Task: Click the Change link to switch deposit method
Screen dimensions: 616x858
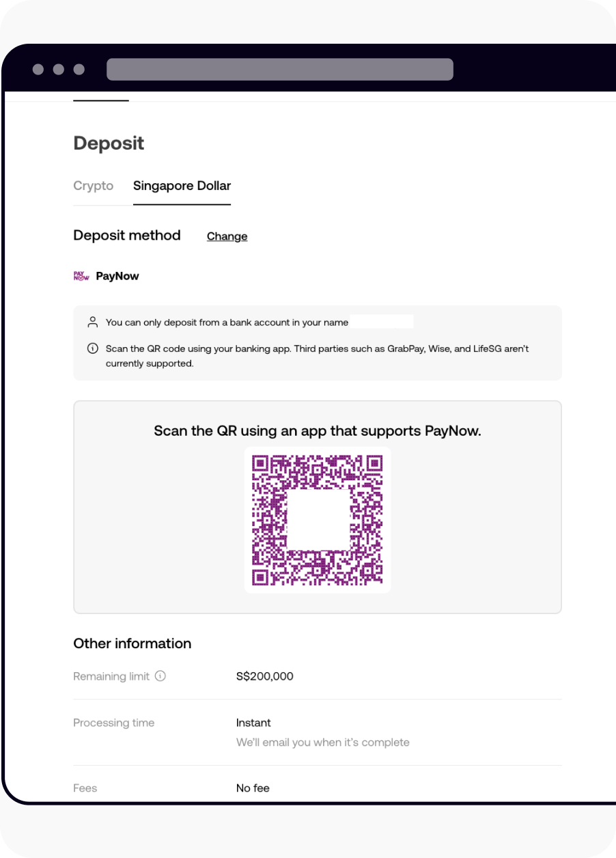Action: pos(227,236)
